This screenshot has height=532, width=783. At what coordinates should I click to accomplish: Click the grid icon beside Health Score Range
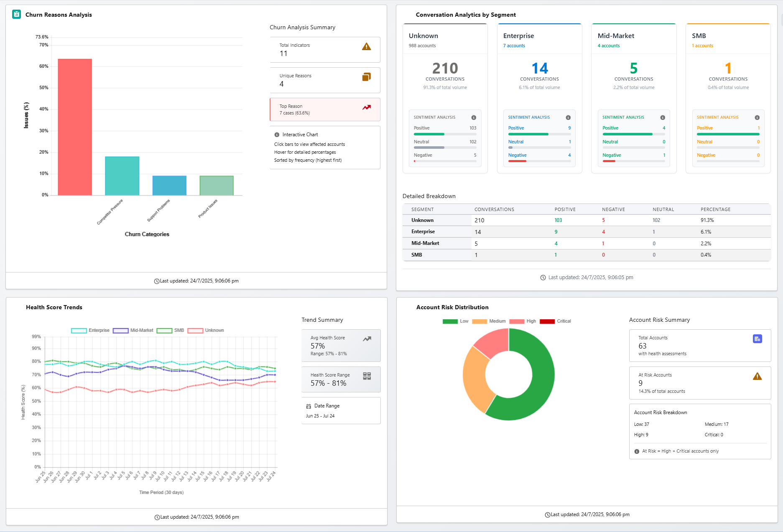[x=367, y=376]
